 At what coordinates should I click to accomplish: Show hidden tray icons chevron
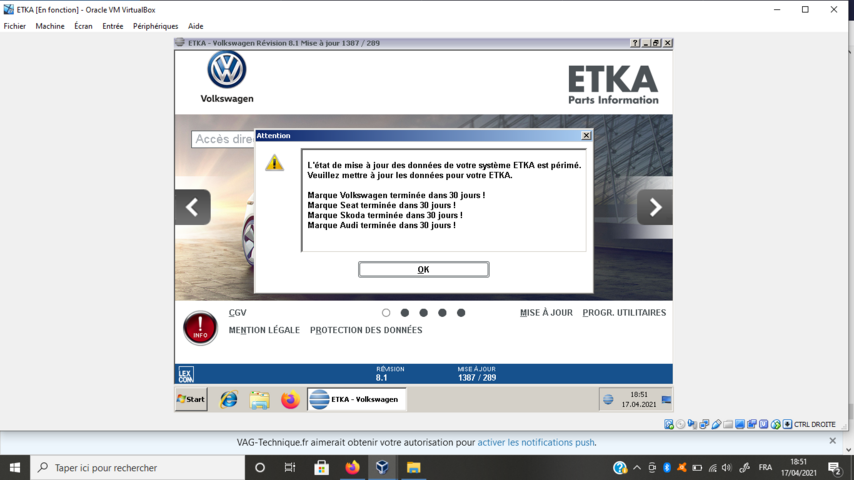click(637, 467)
